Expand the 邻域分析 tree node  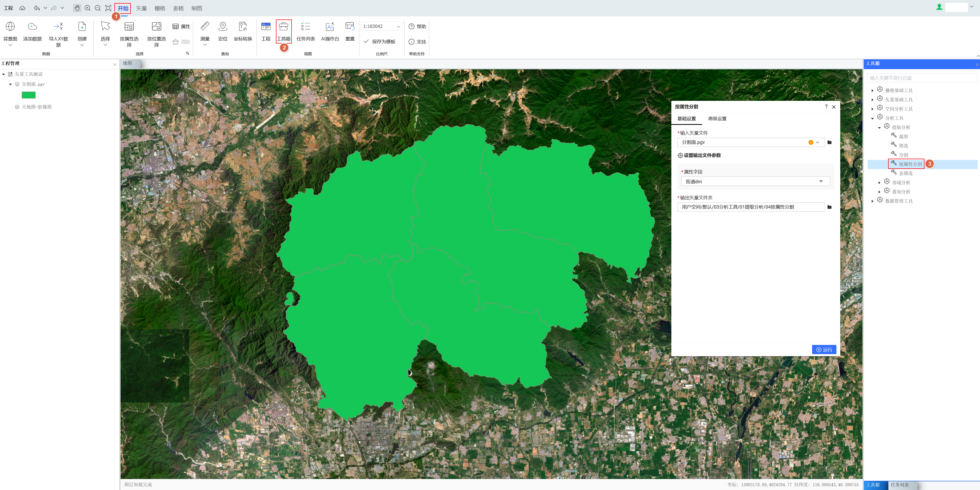(x=879, y=183)
